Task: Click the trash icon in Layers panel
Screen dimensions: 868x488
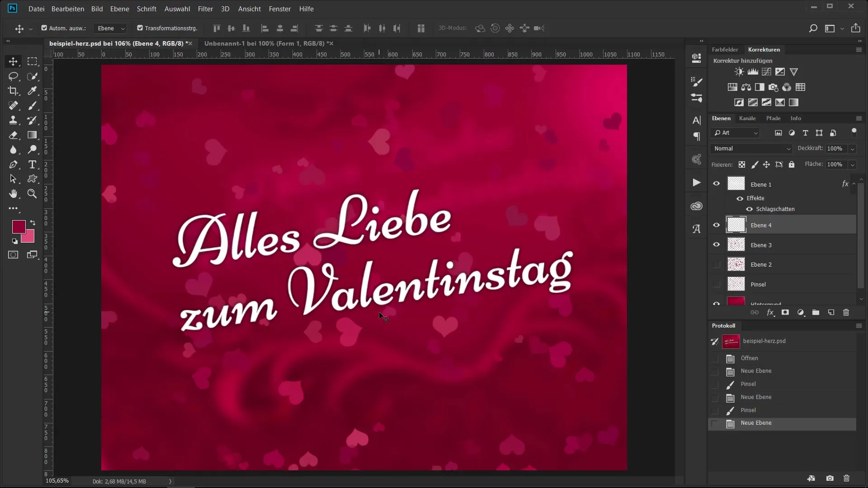Action: tap(846, 312)
